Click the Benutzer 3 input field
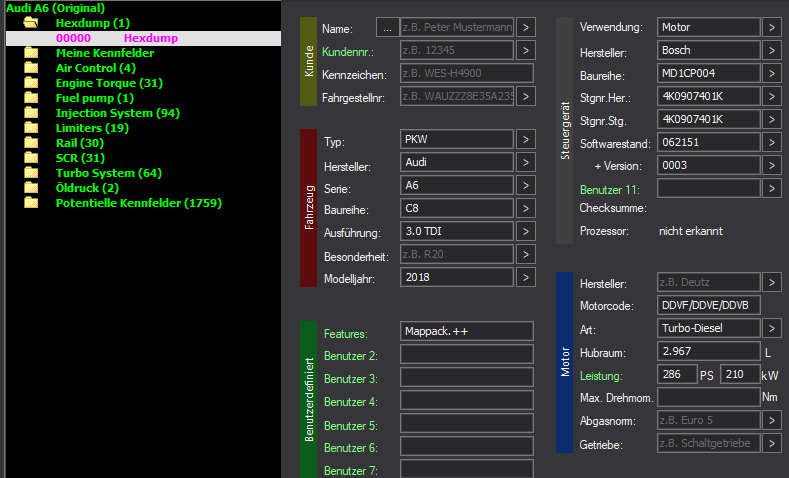This screenshot has width=789, height=478. point(467,377)
